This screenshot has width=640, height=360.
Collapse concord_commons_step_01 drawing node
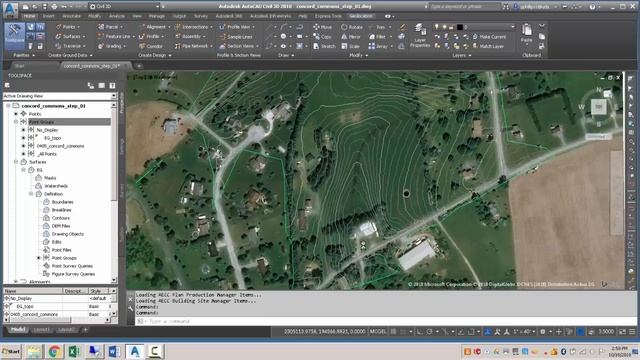click(8, 106)
